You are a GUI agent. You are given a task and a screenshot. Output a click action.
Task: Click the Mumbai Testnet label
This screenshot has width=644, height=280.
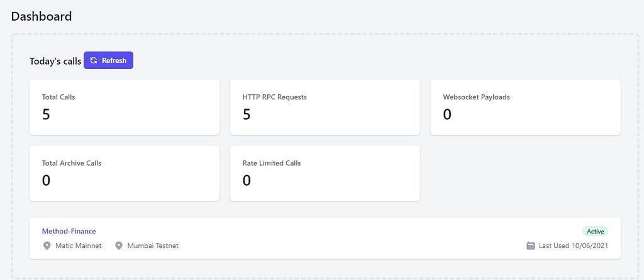[x=153, y=245]
